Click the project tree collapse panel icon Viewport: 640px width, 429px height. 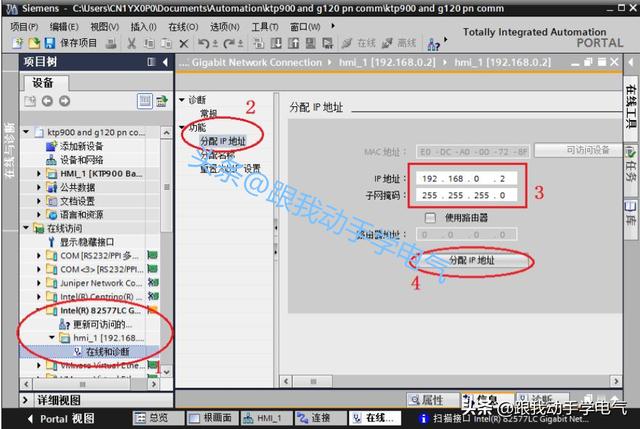165,62
